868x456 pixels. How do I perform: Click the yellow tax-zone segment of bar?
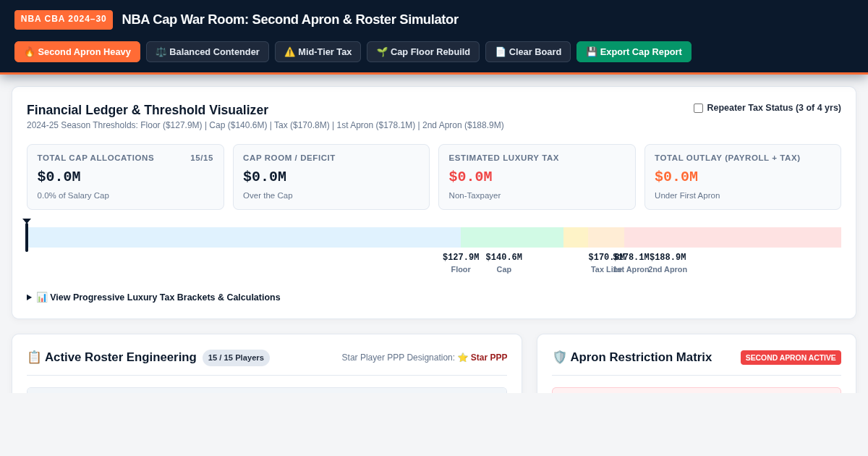[x=576, y=237]
